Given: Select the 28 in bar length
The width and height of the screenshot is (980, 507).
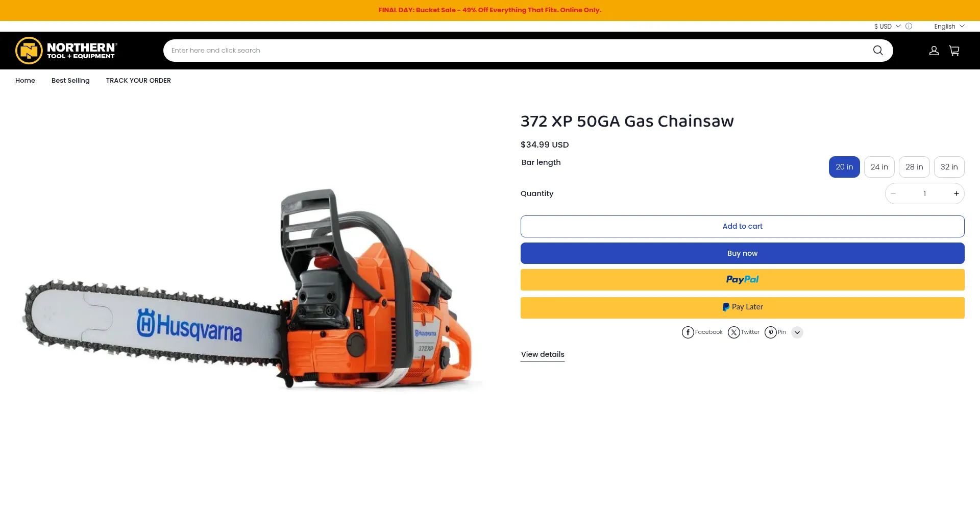Looking at the screenshot, I should coord(914,167).
